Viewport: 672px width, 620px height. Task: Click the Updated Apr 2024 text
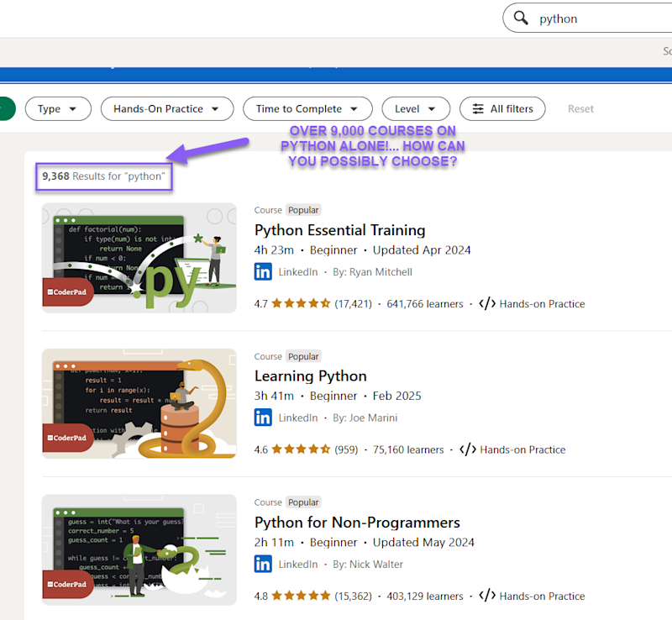[422, 250]
